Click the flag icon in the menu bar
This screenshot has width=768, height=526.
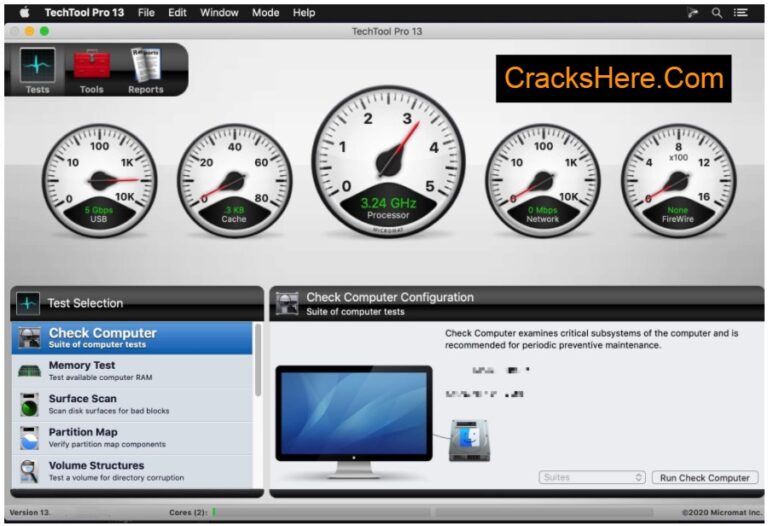click(x=693, y=13)
